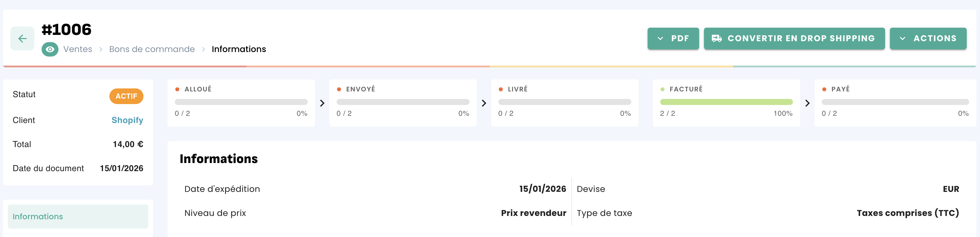980x237 pixels.
Task: Click the chevron after Alloué card
Action: (322, 103)
